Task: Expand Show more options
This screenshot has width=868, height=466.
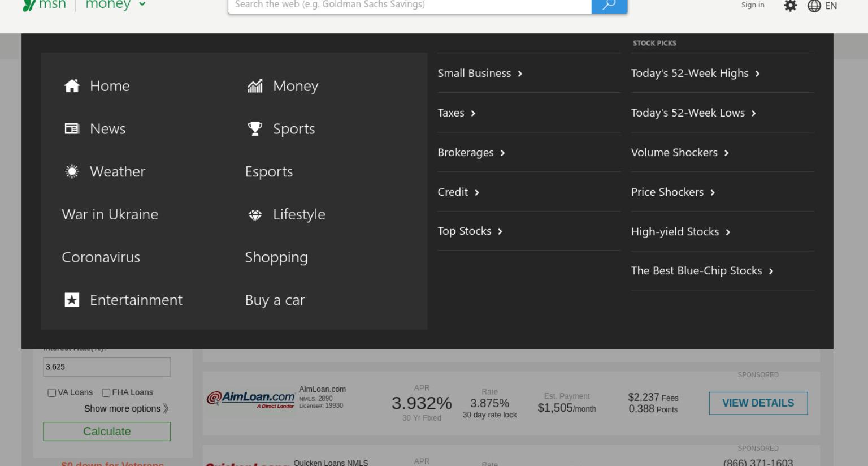Action: coord(126,408)
